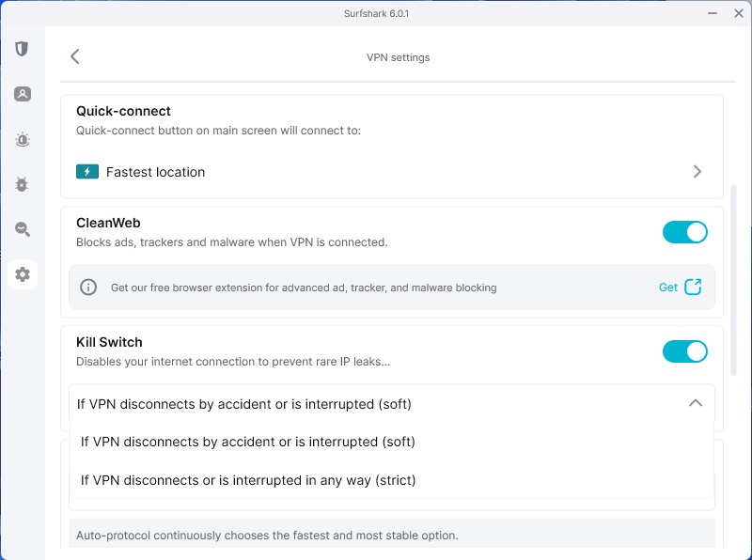Click the Kill Switch heading
This screenshot has width=752, height=560.
109,342
